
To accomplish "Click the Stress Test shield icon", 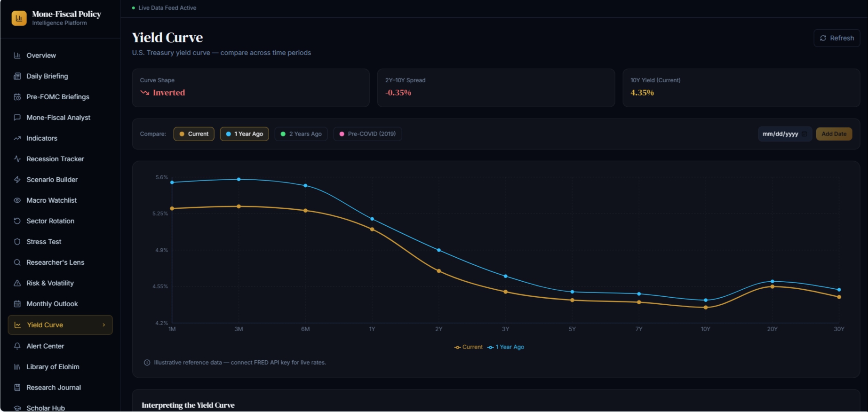I will [17, 242].
